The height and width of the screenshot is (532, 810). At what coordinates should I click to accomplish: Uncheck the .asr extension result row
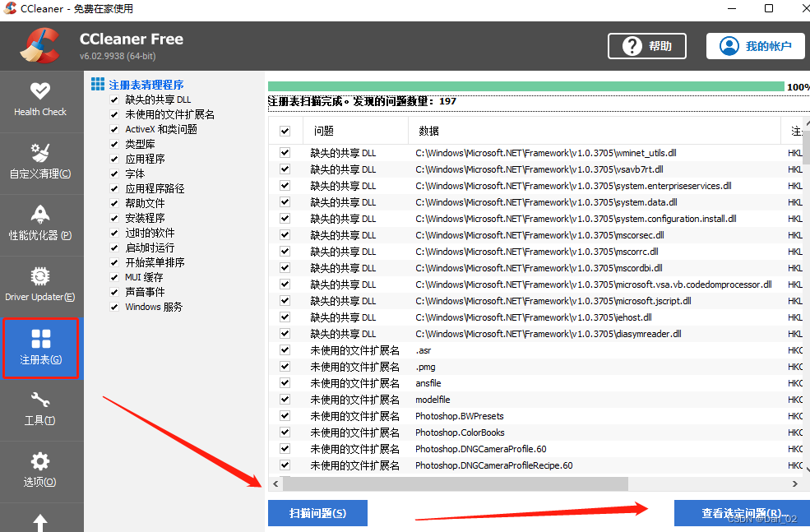click(285, 350)
